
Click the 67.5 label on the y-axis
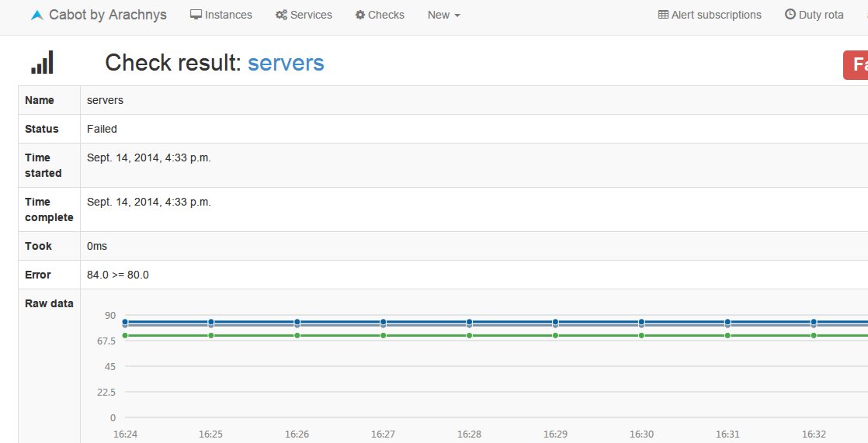(104, 341)
